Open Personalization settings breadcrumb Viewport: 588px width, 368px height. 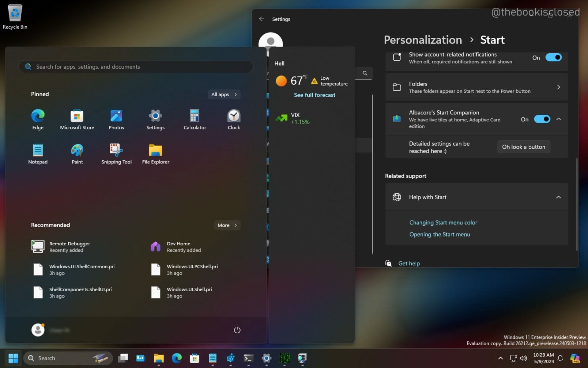(x=423, y=40)
